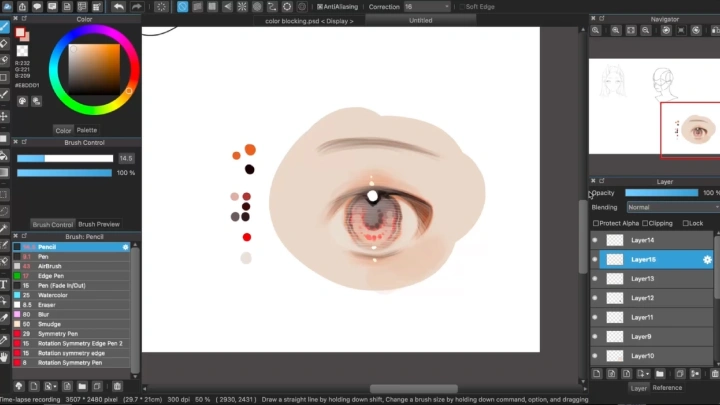Hide Layer9 using its visibility dot
The height and width of the screenshot is (405, 720).
[x=595, y=337]
